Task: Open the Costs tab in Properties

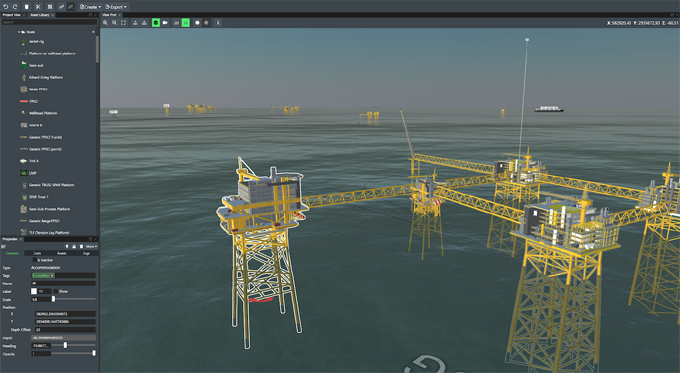Action: (x=37, y=253)
